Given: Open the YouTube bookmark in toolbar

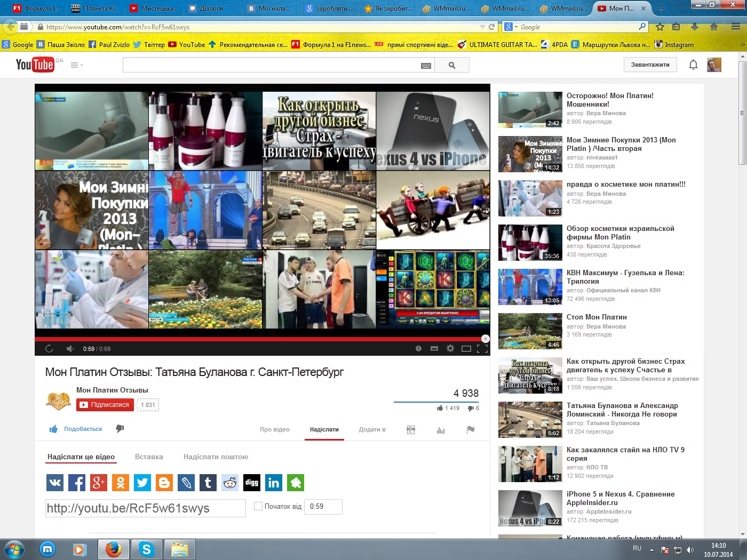Looking at the screenshot, I should coord(187,45).
